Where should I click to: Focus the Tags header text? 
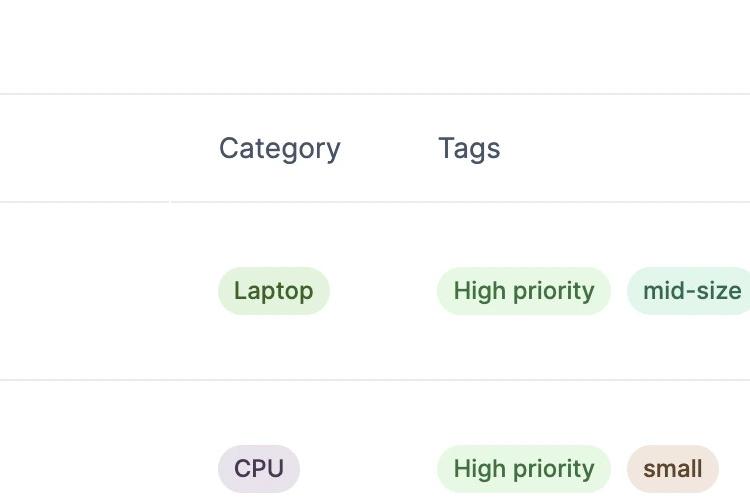pos(469,149)
